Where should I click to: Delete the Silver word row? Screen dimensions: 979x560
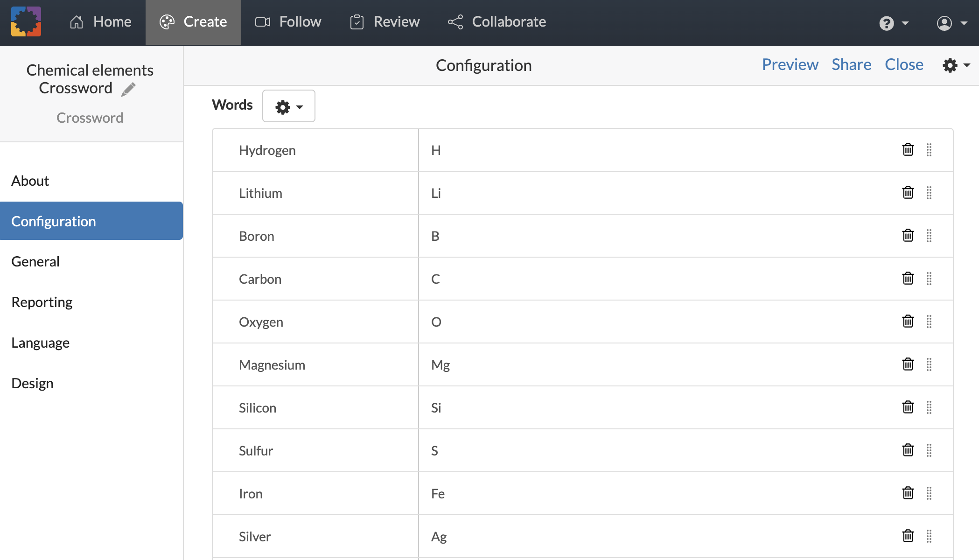tap(908, 536)
